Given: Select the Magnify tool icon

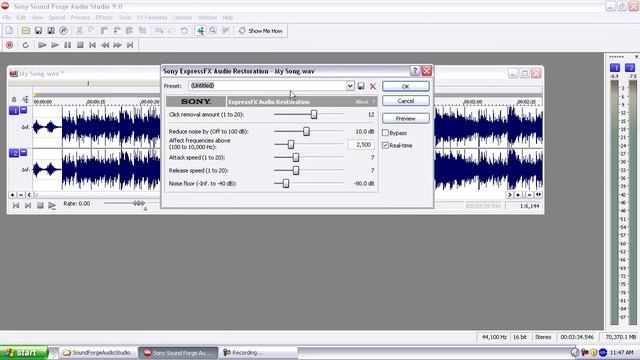Looking at the screenshot, I should [213, 31].
